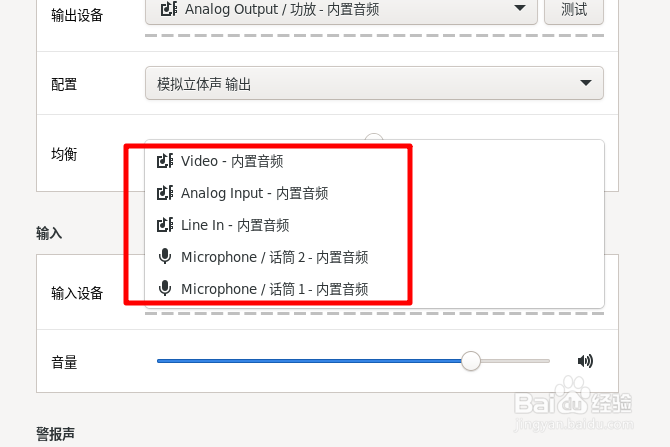Click the Analog Output / 功放 device field

tap(341, 9)
